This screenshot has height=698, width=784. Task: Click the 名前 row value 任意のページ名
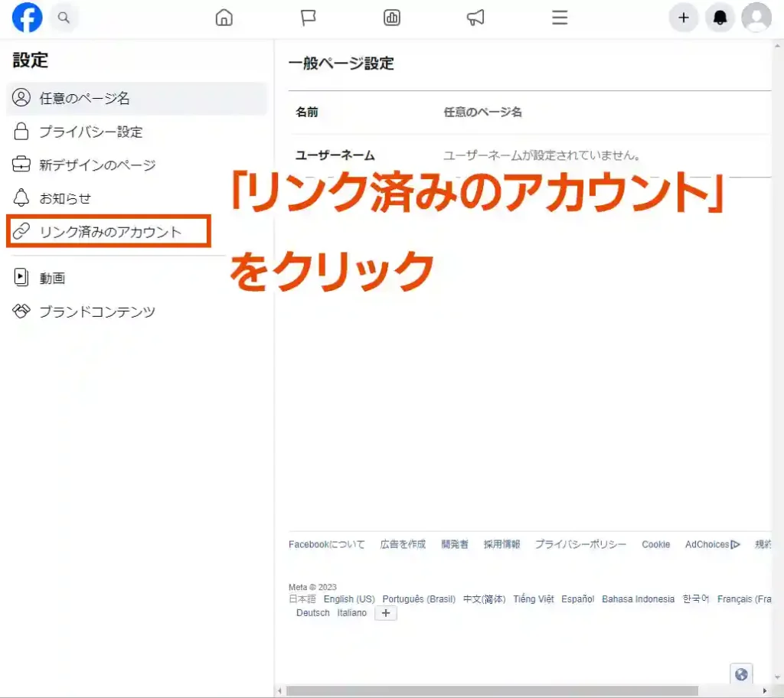[x=482, y=112]
